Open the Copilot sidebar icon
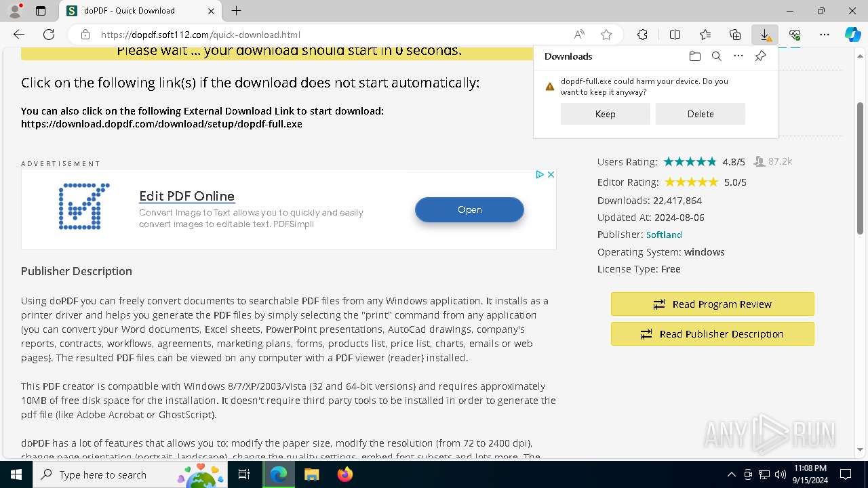 point(852,35)
